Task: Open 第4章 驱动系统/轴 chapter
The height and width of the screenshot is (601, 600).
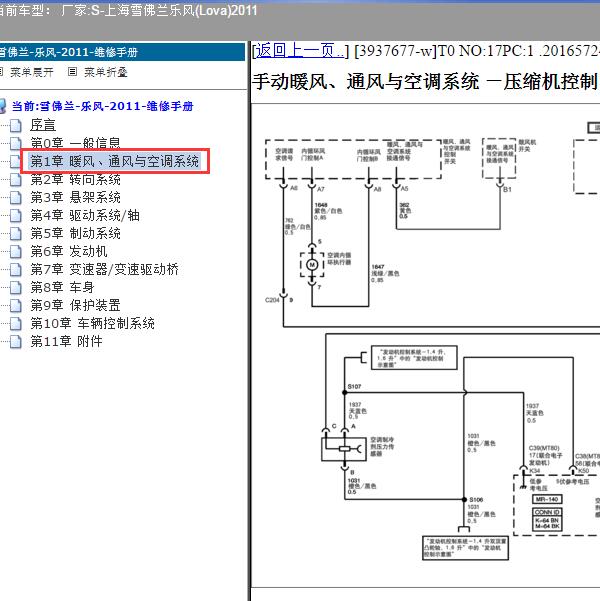Action: coord(85,215)
